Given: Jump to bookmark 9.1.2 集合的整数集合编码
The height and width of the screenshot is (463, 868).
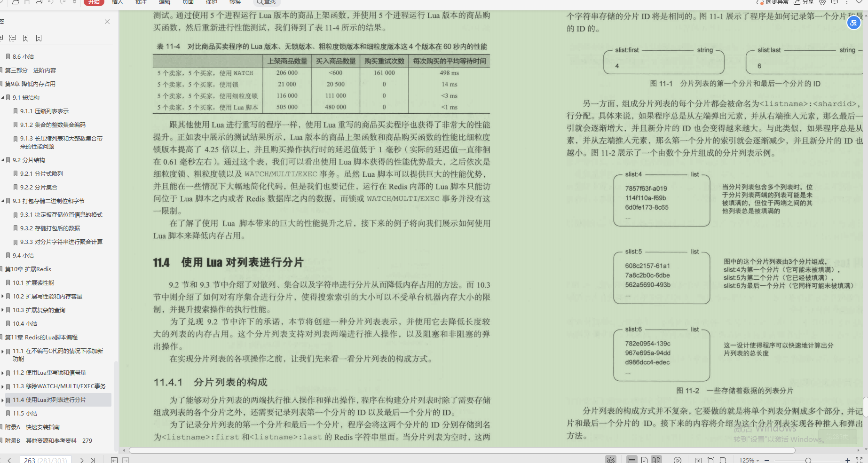Looking at the screenshot, I should tap(53, 125).
